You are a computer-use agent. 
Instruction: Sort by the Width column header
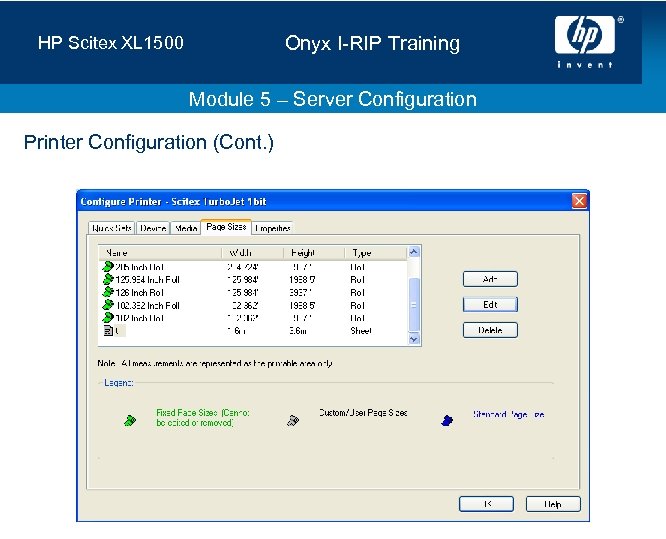[253, 253]
